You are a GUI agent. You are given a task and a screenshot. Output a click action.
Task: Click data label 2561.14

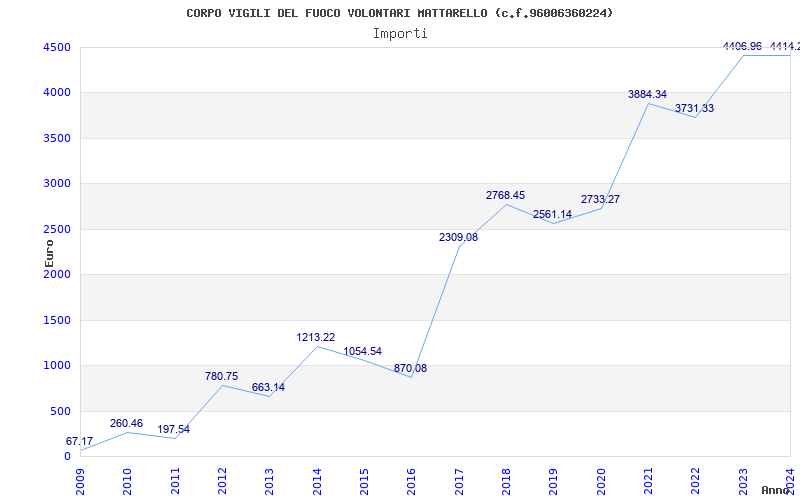click(553, 214)
